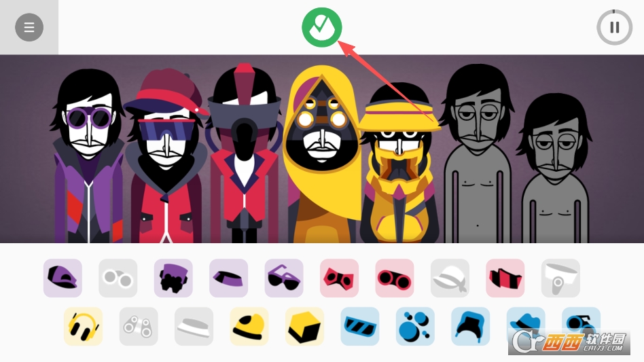Click the red angular mask icon
Viewport: 644px width, 362px height.
coord(339,278)
